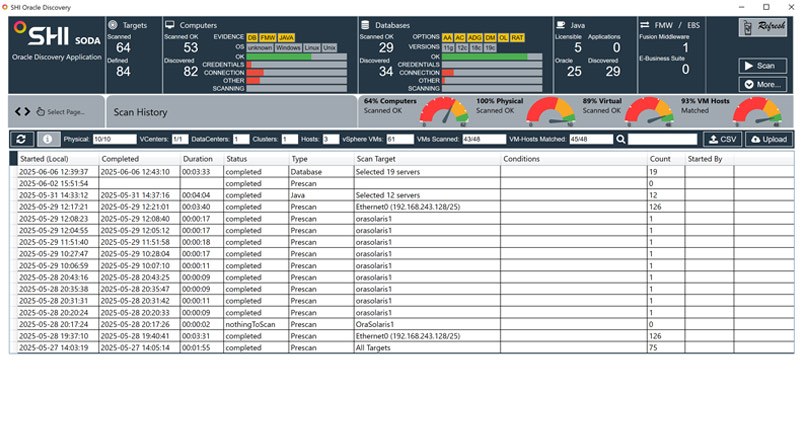Click the VM-Hosts Matched value field
Screen dimensions: 800x438
coord(591,139)
